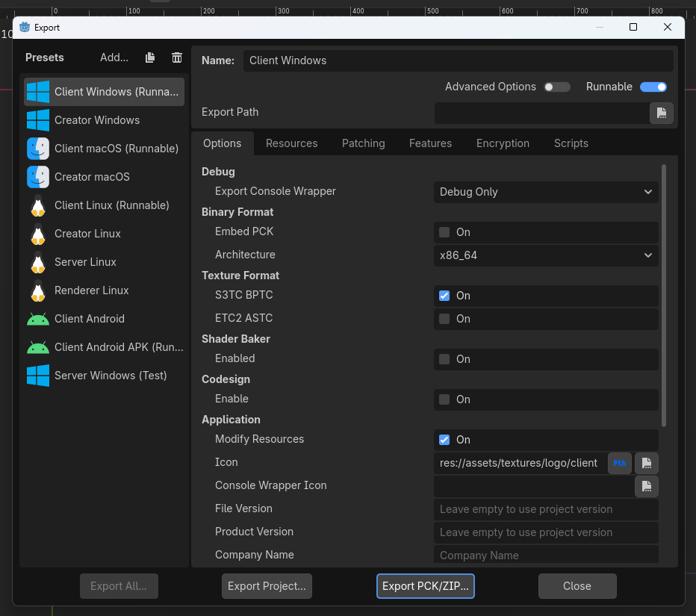Enable ETC2 ASTC texture format
The image size is (696, 616).
444,319
